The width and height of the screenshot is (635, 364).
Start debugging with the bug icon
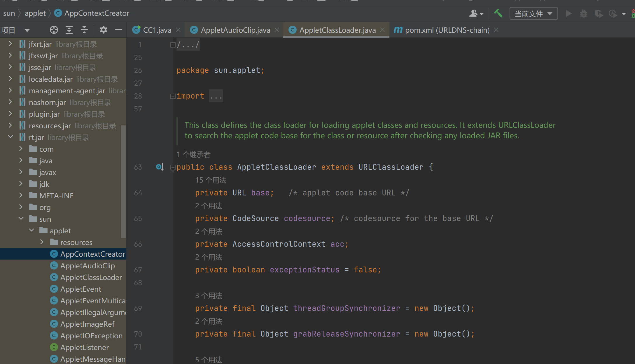pos(583,13)
